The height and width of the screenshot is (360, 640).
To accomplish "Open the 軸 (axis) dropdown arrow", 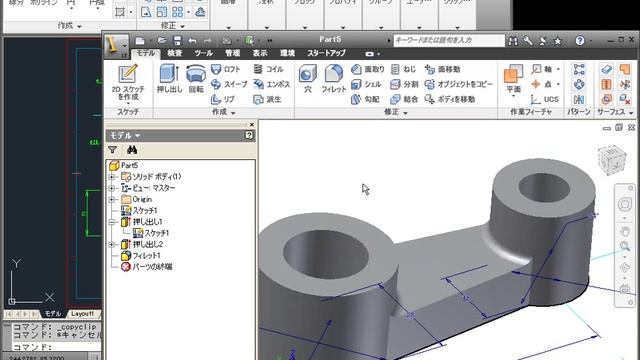I will click(558, 69).
